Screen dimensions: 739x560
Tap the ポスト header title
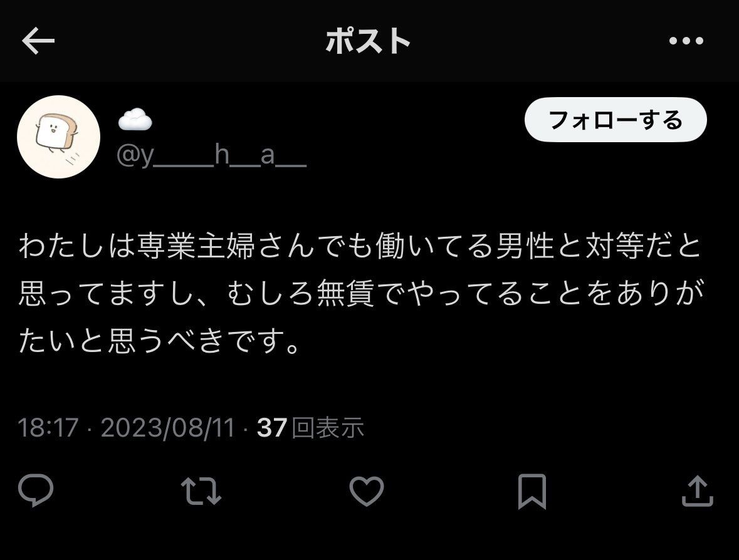[x=367, y=41]
